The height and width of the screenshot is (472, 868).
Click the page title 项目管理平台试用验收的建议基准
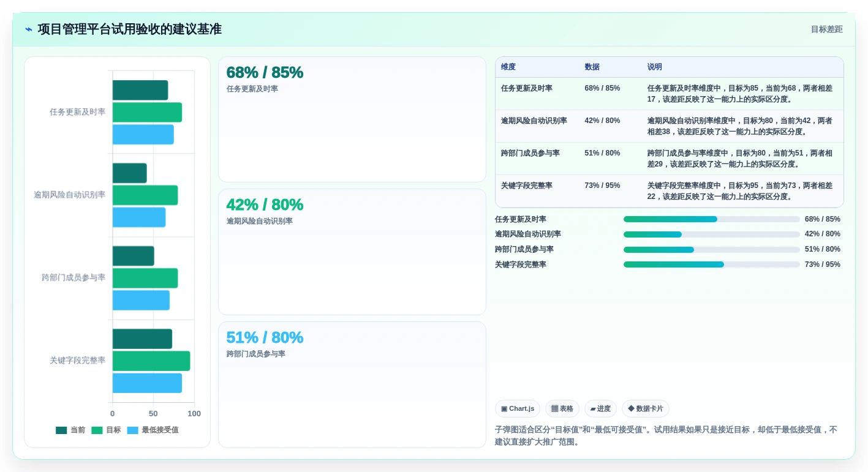click(x=130, y=29)
